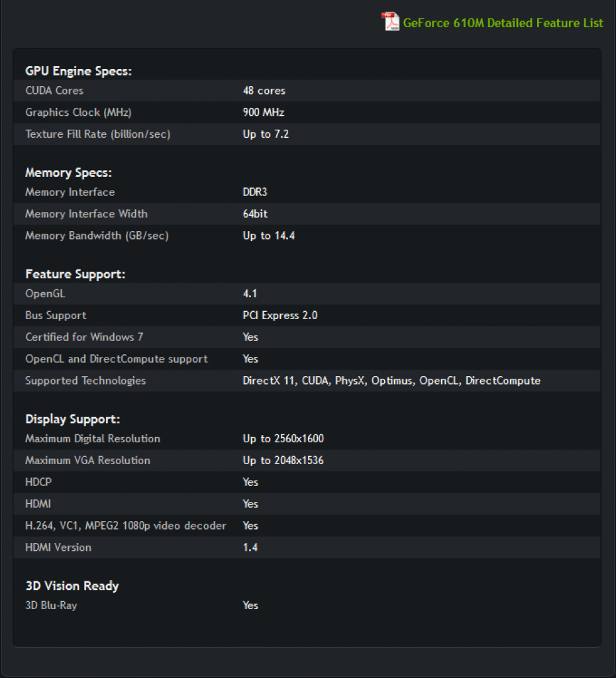
Task: Click the PDF icon beside the feature list
Action: [x=390, y=22]
